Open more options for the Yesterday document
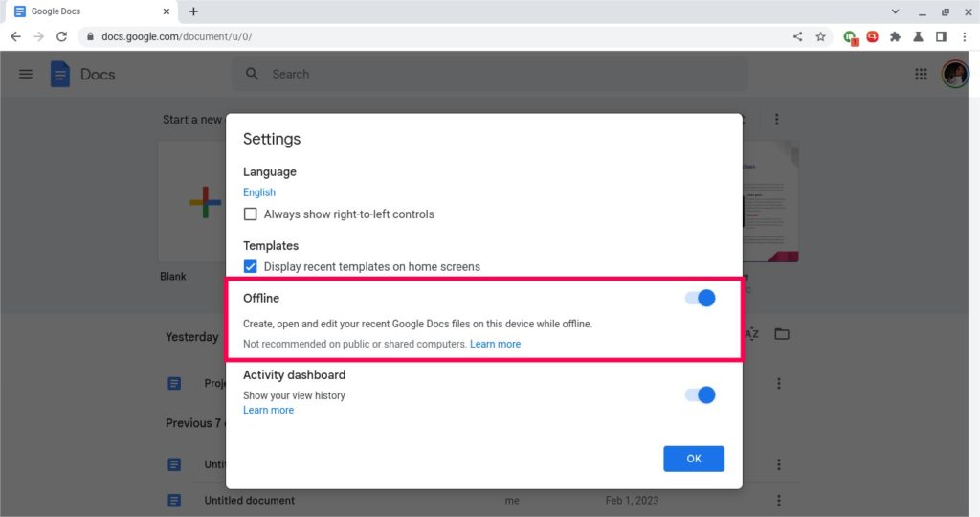Image resolution: width=980 pixels, height=517 pixels. click(779, 383)
